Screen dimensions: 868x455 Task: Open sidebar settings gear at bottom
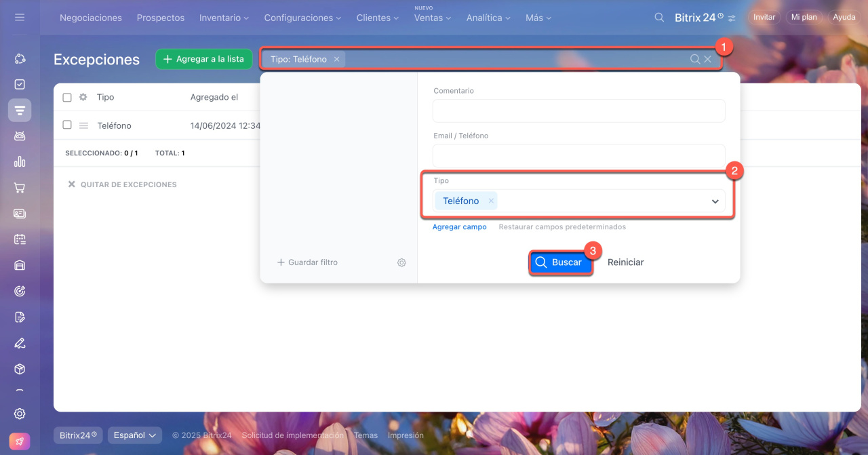point(20,414)
